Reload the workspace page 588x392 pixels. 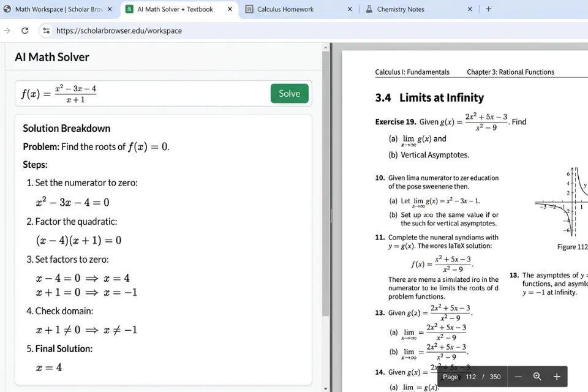(x=24, y=31)
